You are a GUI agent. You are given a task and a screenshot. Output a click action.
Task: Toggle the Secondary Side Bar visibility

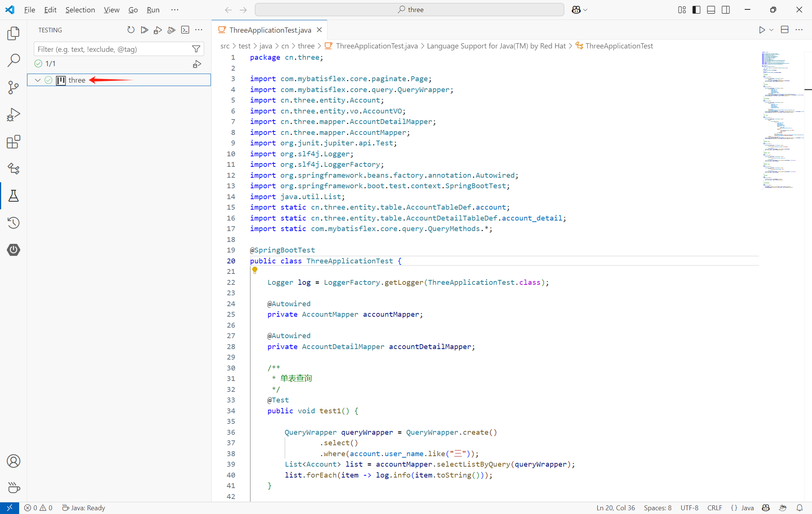pos(726,10)
